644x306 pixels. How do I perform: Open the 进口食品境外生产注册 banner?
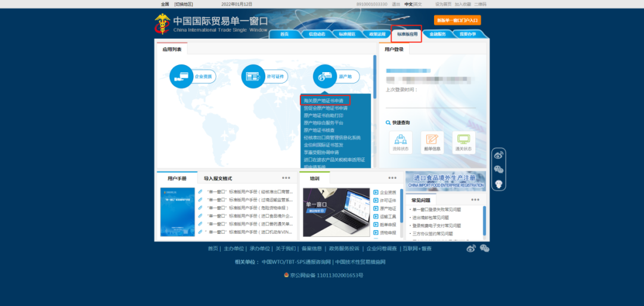point(445,181)
